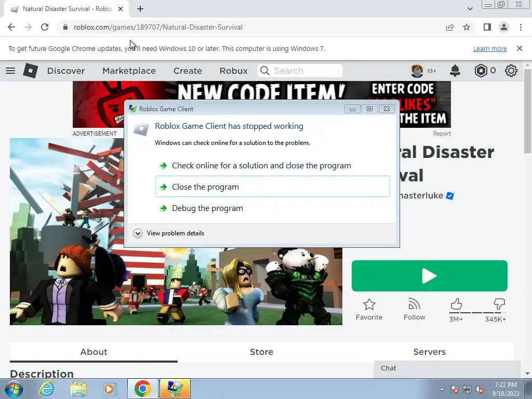Share this page from address bar
Screen dimensions: 532x399
tap(450, 27)
